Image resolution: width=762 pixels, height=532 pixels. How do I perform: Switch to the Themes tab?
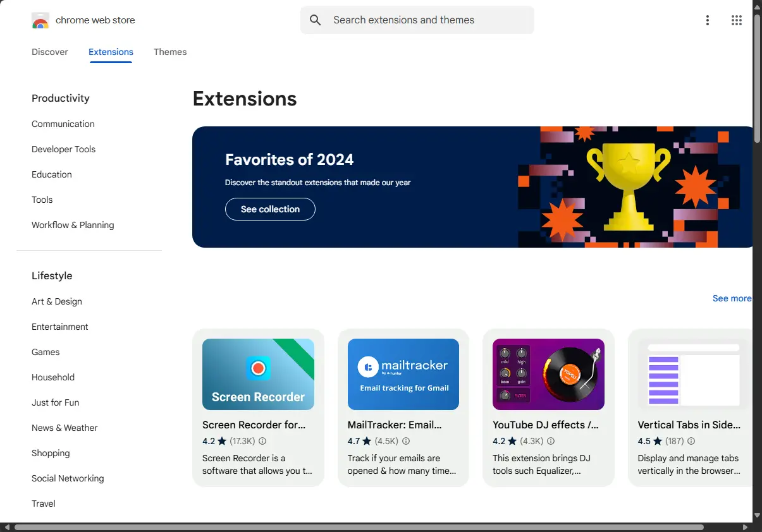pos(170,52)
